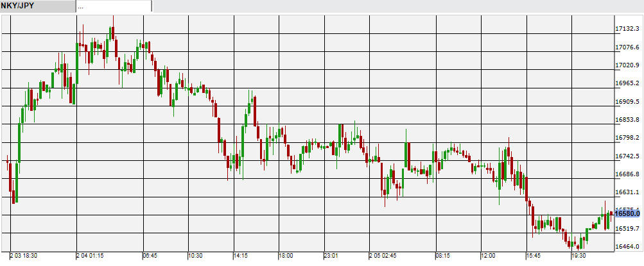Screen dimensions: 644x266
Task: Click the "2 04 01:15" time label
Action: click(91, 256)
